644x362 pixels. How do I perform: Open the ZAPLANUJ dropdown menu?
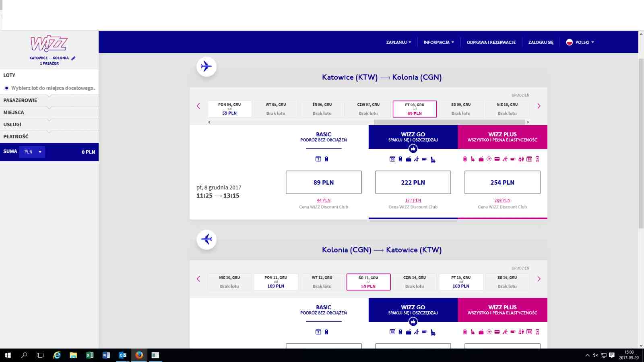(398, 42)
